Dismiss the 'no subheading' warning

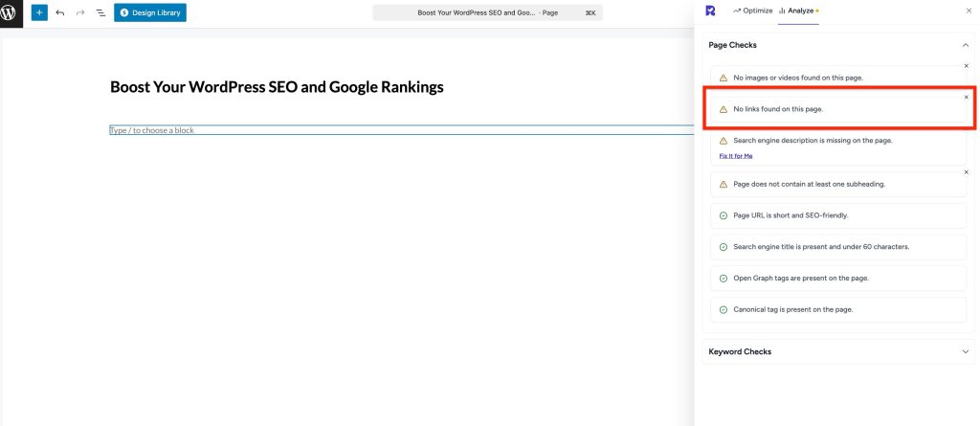pos(966,172)
